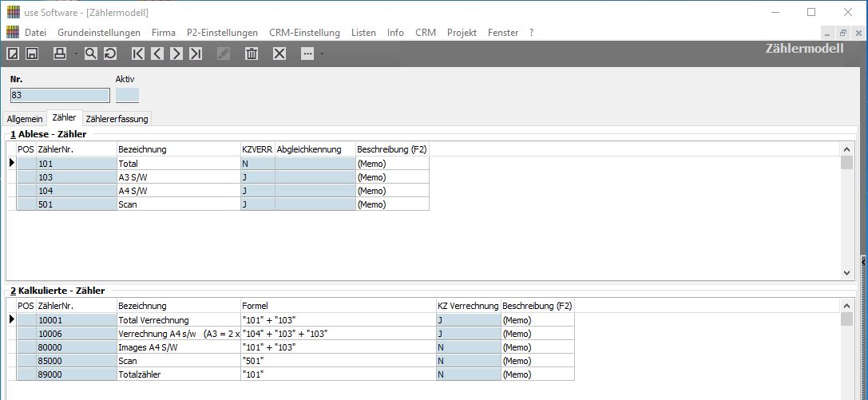The width and height of the screenshot is (868, 400).
Task: Jump to first record with the arrow icon
Action: click(x=138, y=53)
